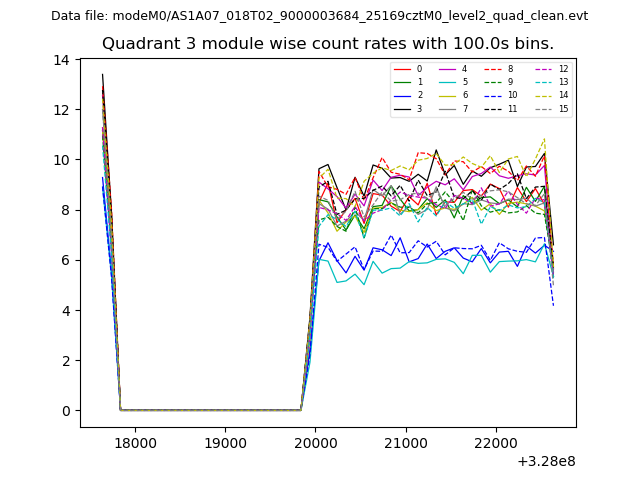Click the data file path text at top

(x=319, y=16)
